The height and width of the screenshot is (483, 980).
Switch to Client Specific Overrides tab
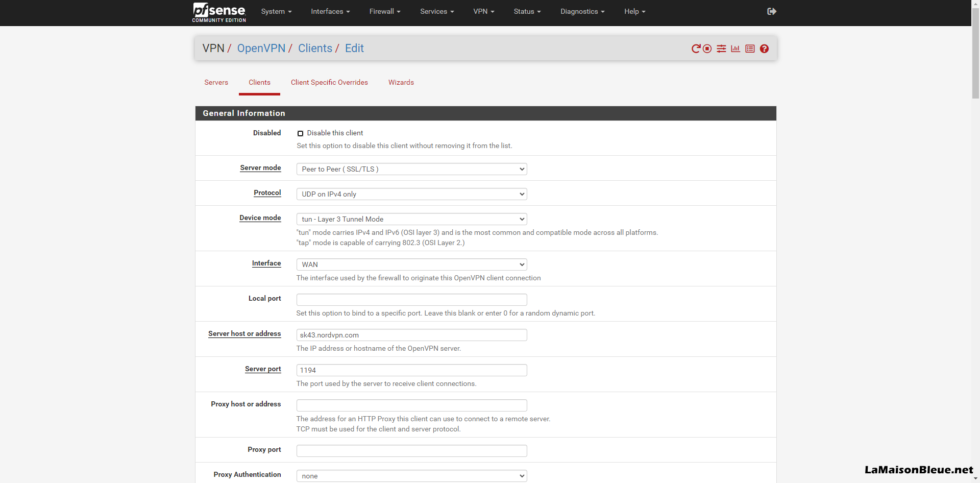[329, 82]
